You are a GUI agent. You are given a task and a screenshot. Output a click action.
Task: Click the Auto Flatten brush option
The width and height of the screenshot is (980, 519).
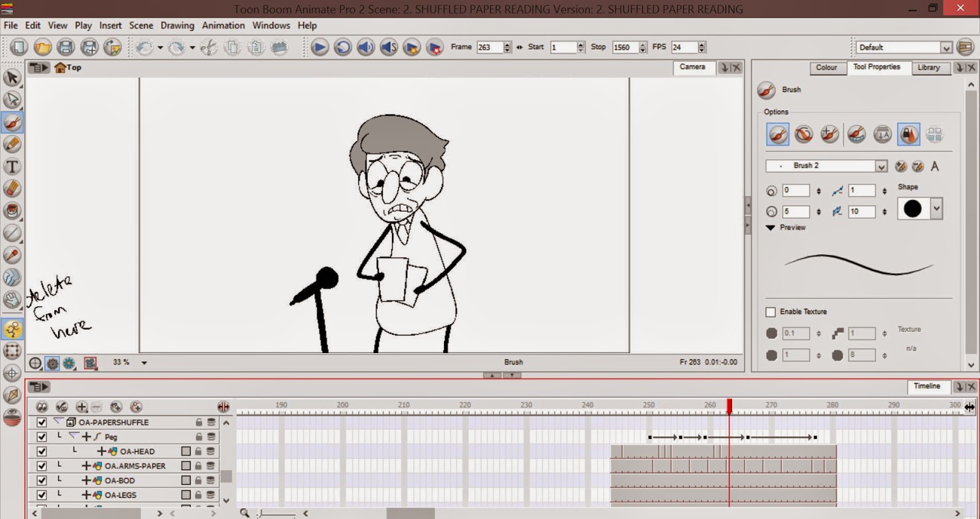tap(856, 134)
